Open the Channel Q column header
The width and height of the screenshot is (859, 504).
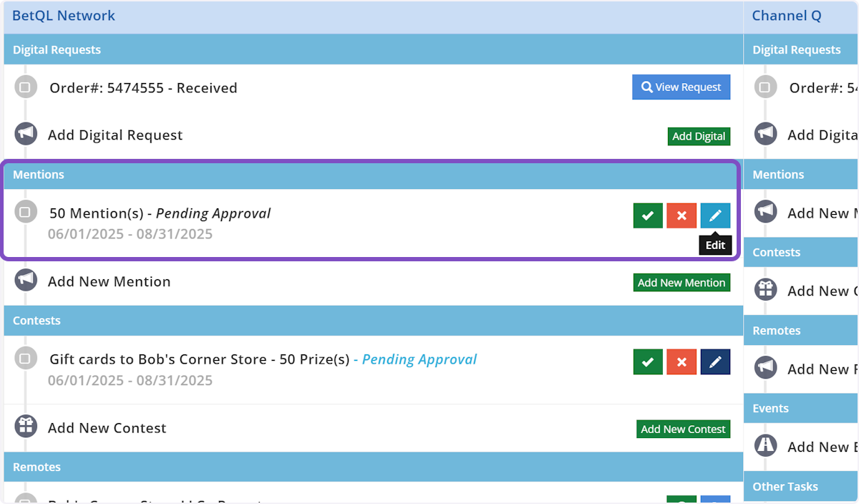coord(786,16)
